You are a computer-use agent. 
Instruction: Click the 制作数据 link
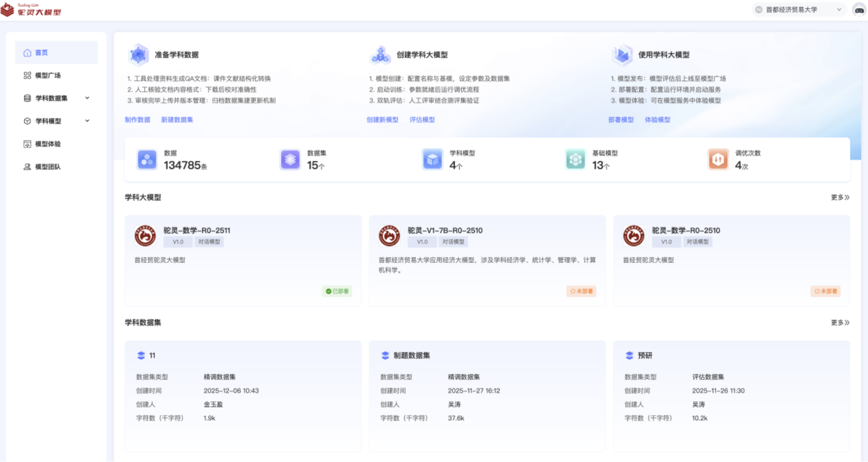(x=138, y=120)
